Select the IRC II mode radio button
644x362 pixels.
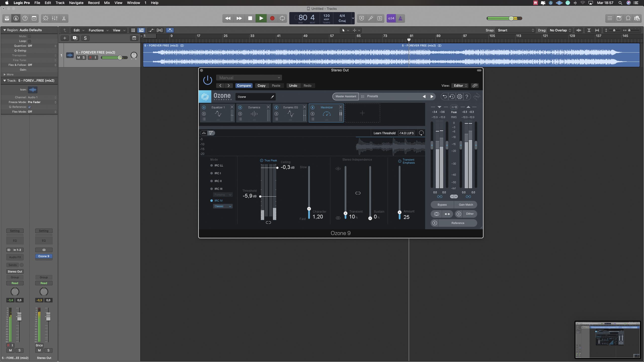212,181
